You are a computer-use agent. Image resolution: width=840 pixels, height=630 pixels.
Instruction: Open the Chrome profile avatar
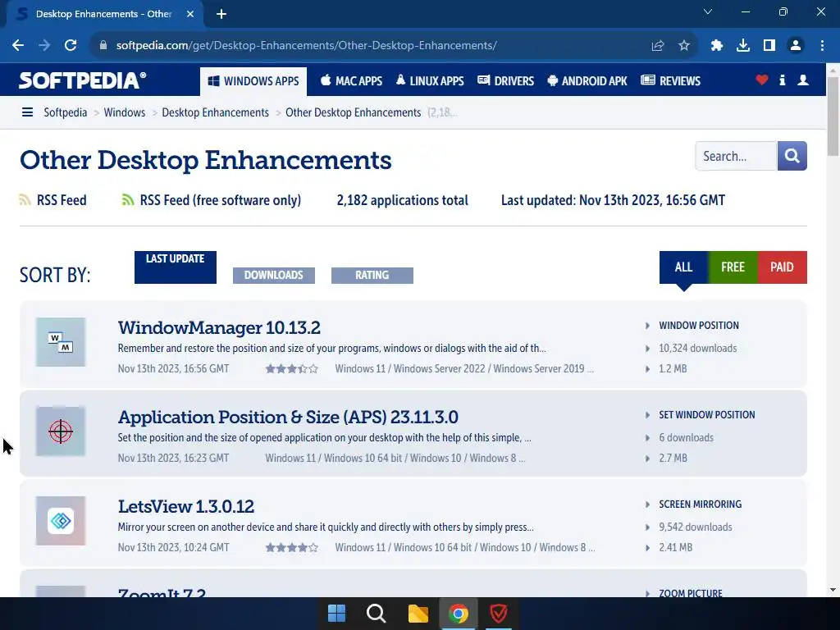[x=796, y=46]
